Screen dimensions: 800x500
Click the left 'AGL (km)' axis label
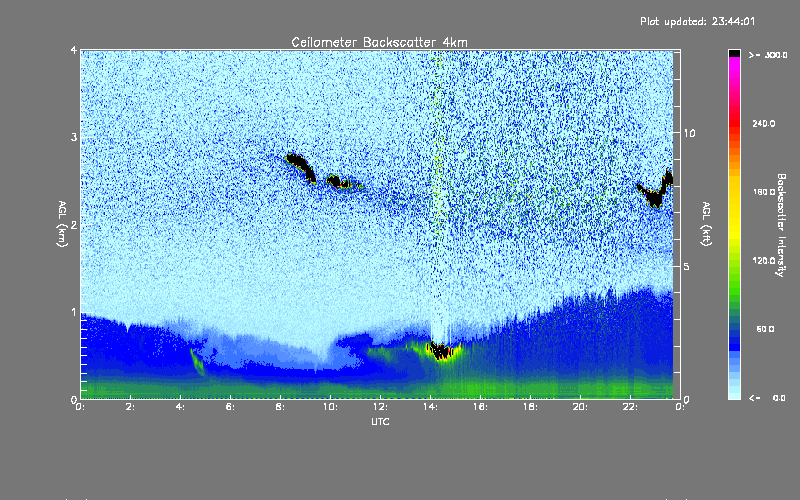(x=62, y=224)
